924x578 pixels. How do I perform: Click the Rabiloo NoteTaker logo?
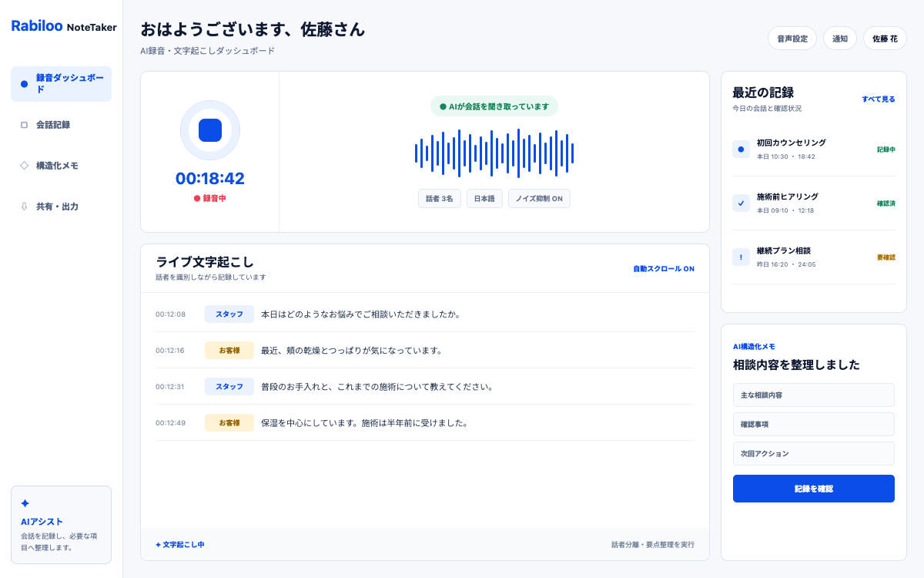[64, 26]
